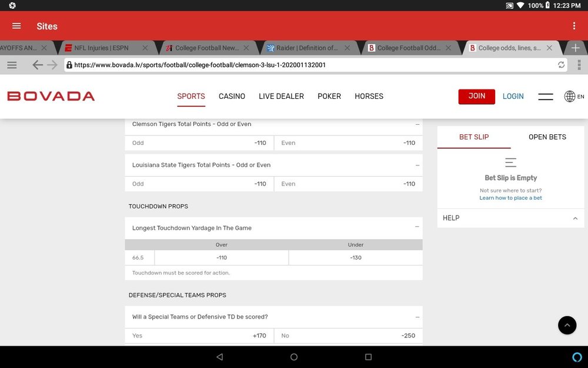The image size is (588, 368).
Task: Tap the Android home navigation button
Action: [x=294, y=357]
